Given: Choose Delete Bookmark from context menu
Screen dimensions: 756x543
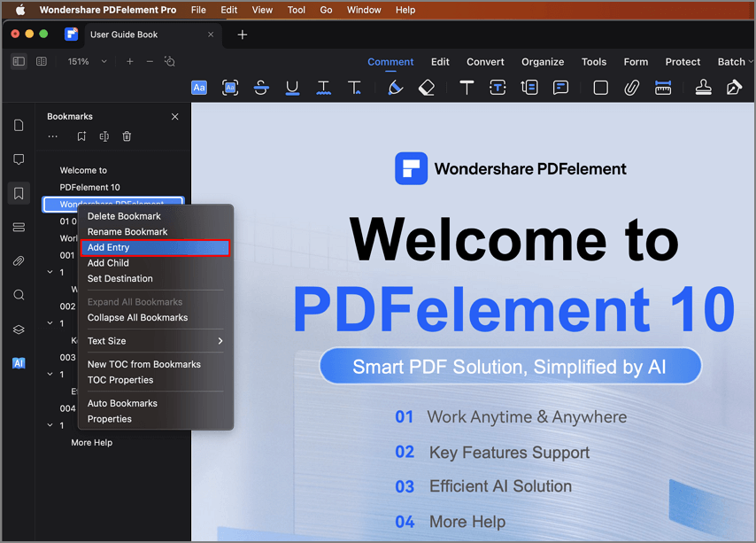Looking at the screenshot, I should pos(155,216).
